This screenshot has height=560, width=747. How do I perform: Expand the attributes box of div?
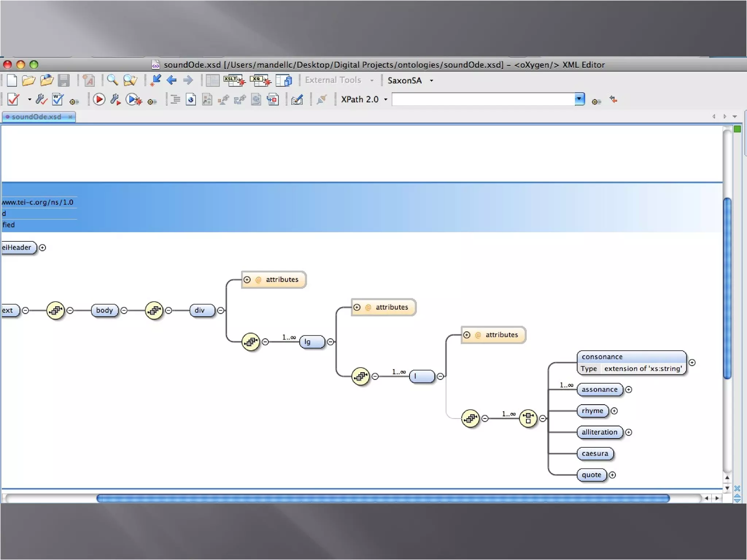(x=247, y=280)
